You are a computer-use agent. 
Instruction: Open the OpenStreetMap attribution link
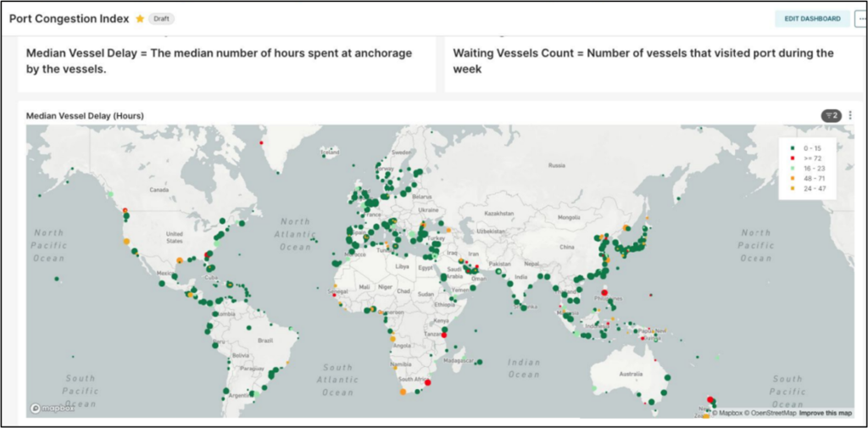tap(770, 413)
